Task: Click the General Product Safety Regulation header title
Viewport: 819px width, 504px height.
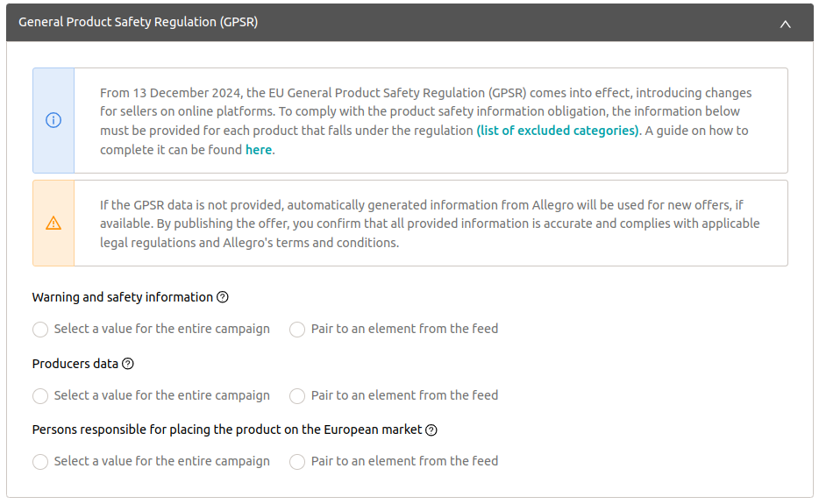Action: (x=139, y=23)
